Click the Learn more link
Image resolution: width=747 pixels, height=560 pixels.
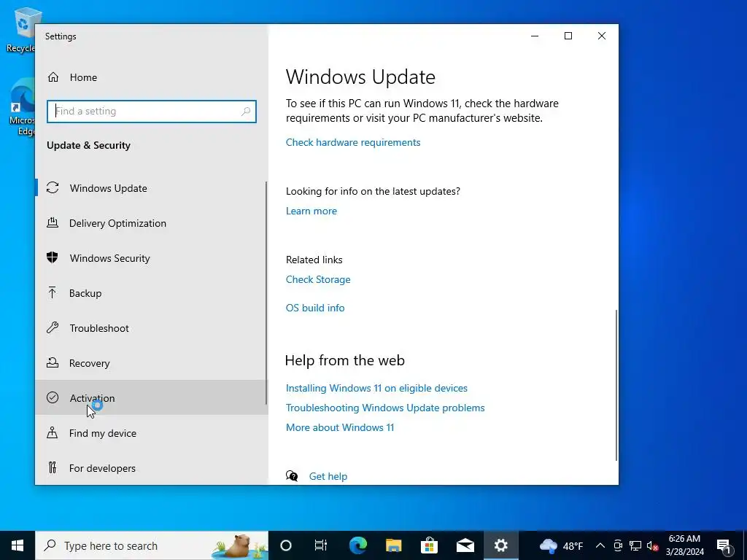(311, 211)
